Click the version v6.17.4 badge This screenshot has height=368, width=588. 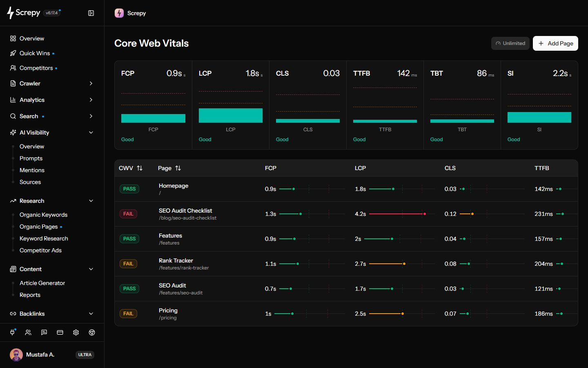tap(52, 13)
